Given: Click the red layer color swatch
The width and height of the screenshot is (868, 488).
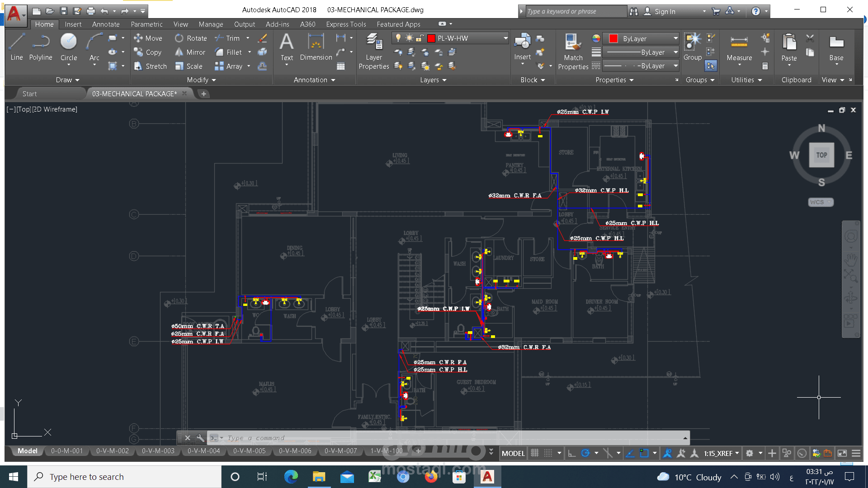Looking at the screenshot, I should (x=431, y=38).
